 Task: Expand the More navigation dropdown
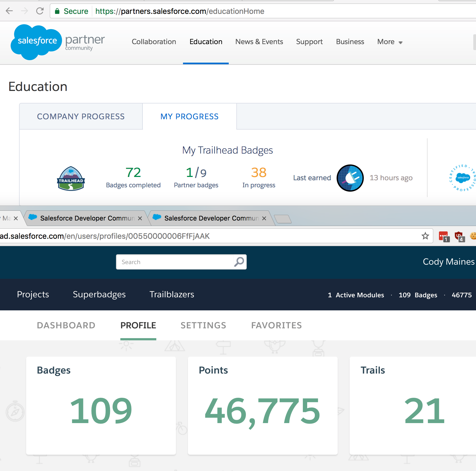[x=389, y=42]
